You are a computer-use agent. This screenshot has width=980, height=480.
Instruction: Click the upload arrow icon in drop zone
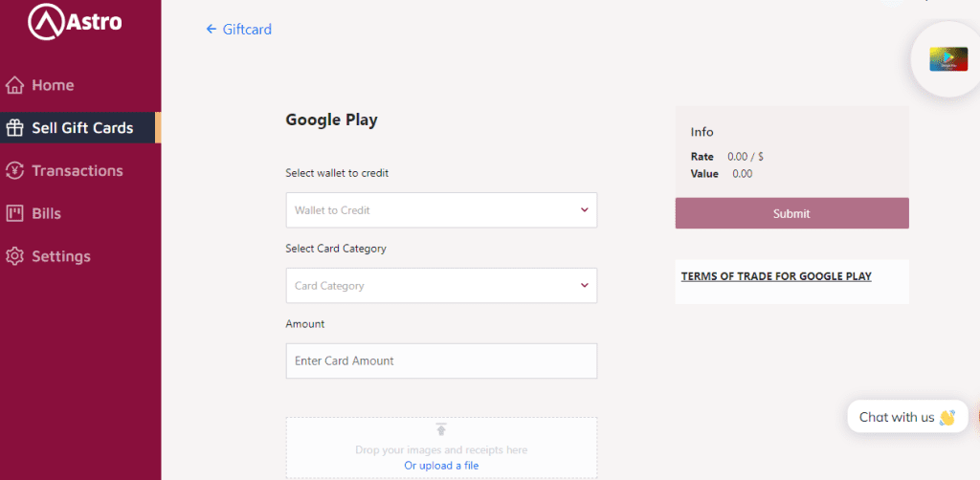click(x=441, y=429)
